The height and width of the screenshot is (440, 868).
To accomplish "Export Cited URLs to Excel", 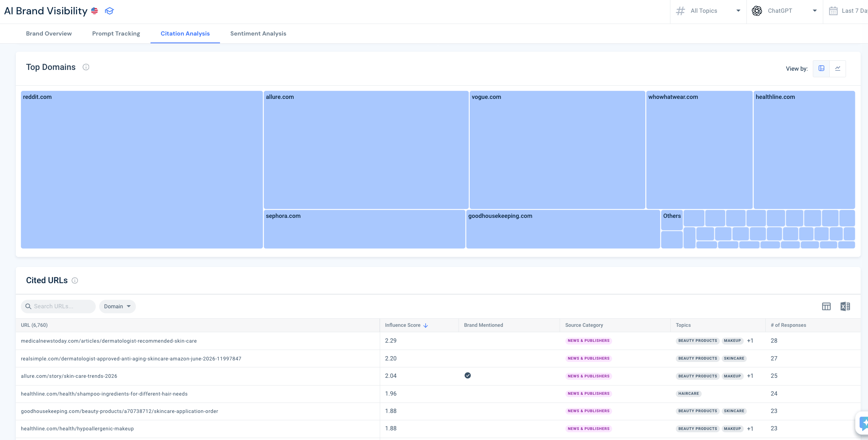I will [x=845, y=306].
